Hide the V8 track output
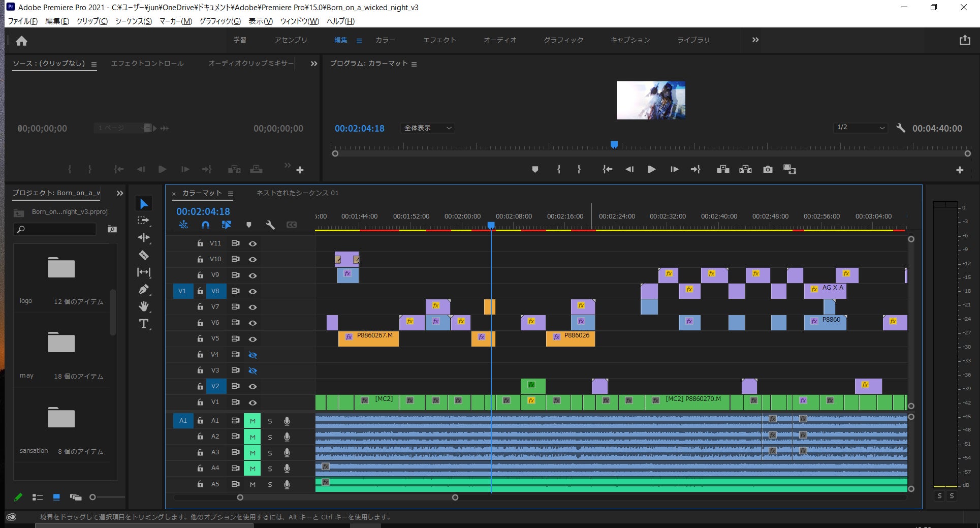Viewport: 980px width, 528px height. pyautogui.click(x=252, y=291)
